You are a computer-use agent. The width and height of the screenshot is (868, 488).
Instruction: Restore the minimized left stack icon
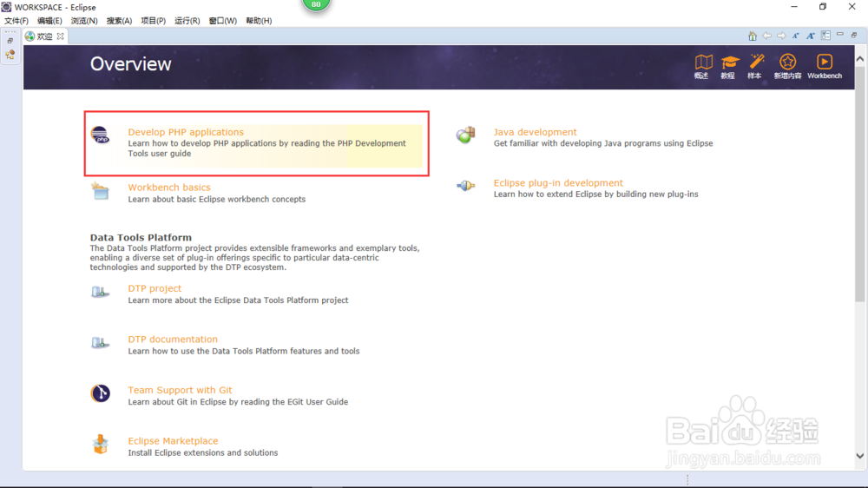(10, 41)
